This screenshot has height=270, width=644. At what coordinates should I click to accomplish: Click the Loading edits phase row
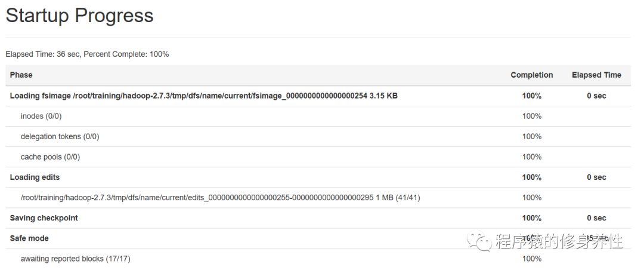click(x=318, y=177)
